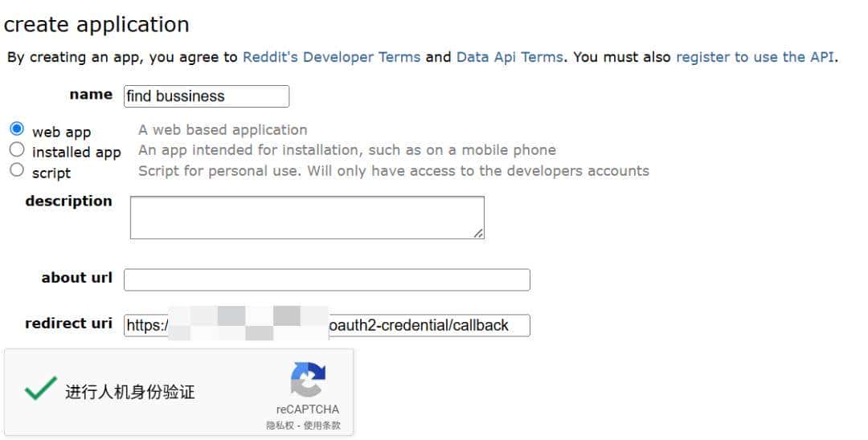
Task: Select the web app radio button
Action: 17,128
